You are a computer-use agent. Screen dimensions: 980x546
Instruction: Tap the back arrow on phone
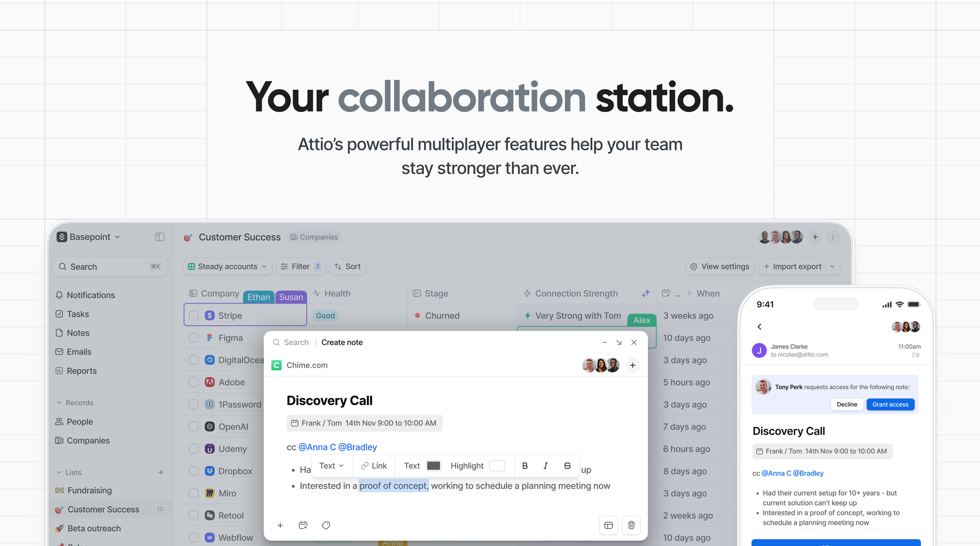point(759,327)
